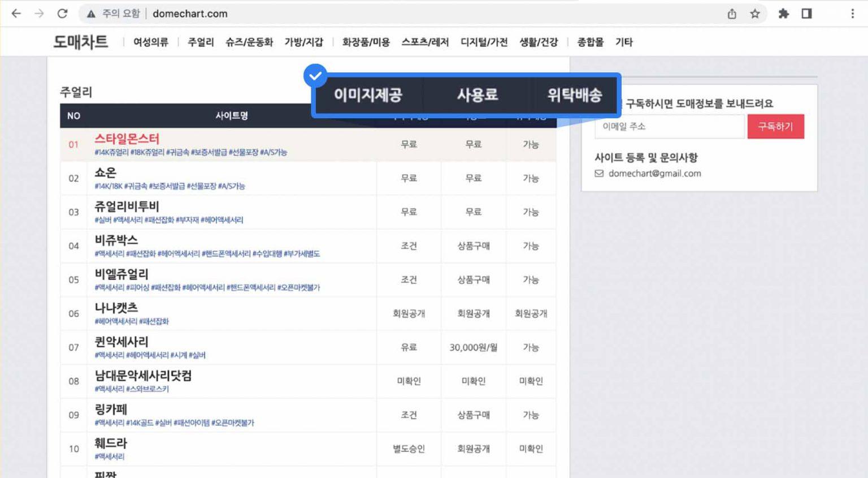Image resolution: width=868 pixels, height=478 pixels.
Task: Open the 쥬얼리비투비 site link
Action: click(127, 206)
